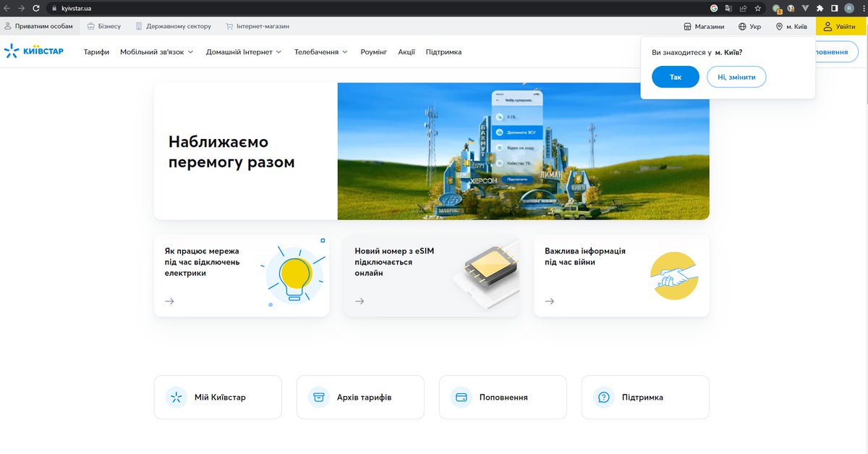
Task: Click the browser forward arrow
Action: click(21, 8)
